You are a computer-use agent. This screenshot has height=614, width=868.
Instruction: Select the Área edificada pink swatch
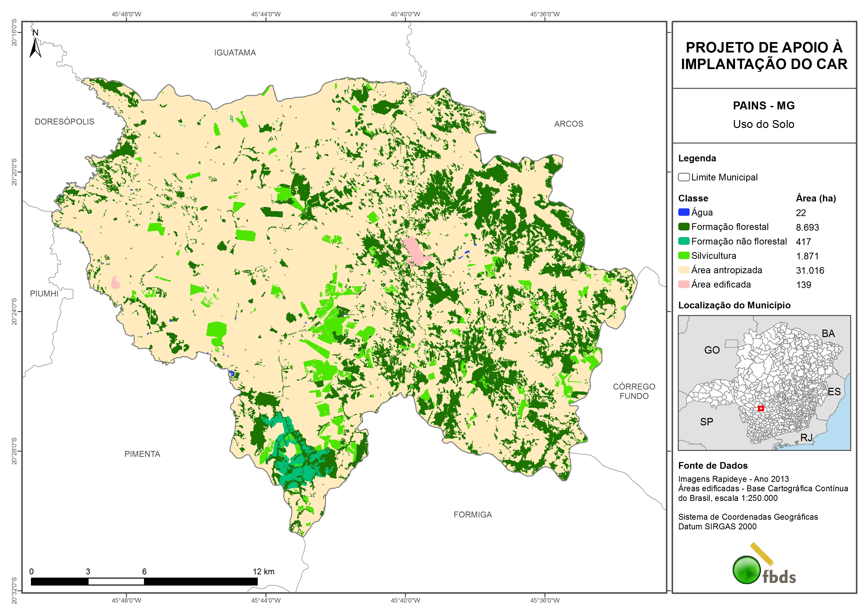pos(683,284)
